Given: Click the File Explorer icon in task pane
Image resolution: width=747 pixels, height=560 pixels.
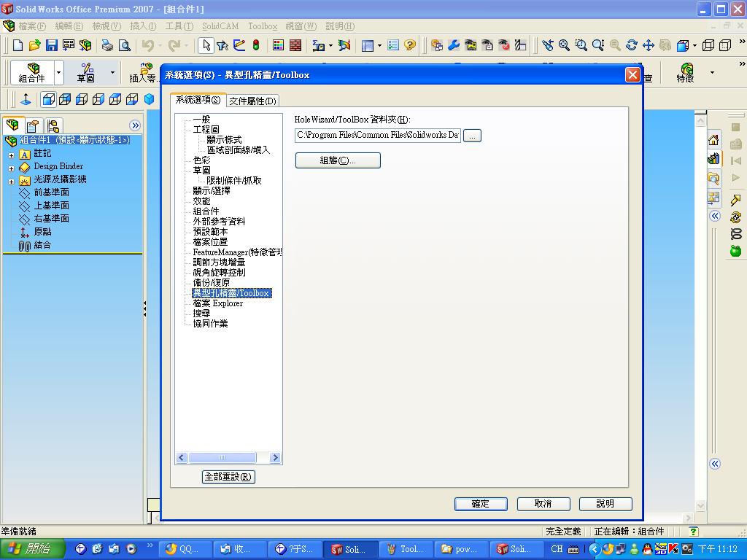Looking at the screenshot, I should [713, 178].
